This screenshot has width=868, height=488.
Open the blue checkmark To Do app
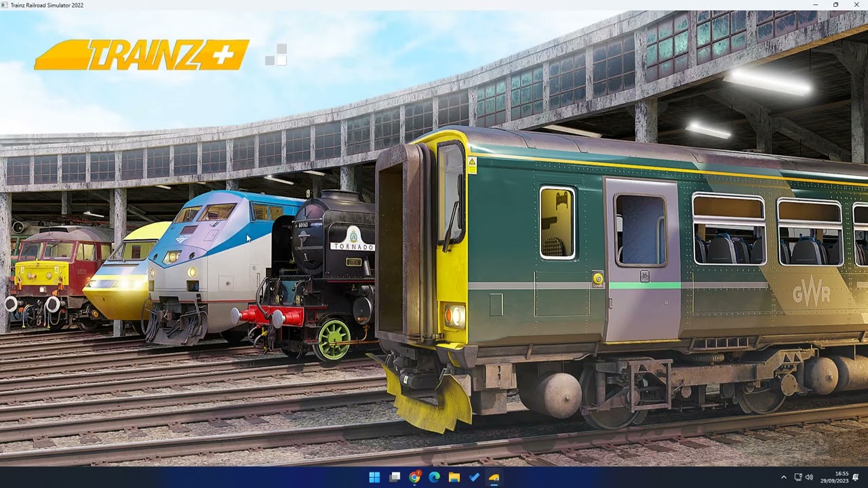point(474,477)
